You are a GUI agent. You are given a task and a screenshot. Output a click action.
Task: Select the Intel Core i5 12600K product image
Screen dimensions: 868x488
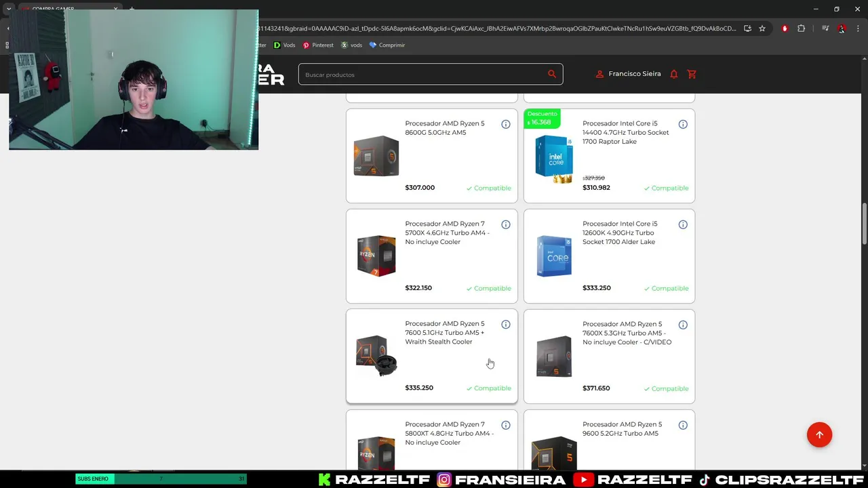point(554,256)
